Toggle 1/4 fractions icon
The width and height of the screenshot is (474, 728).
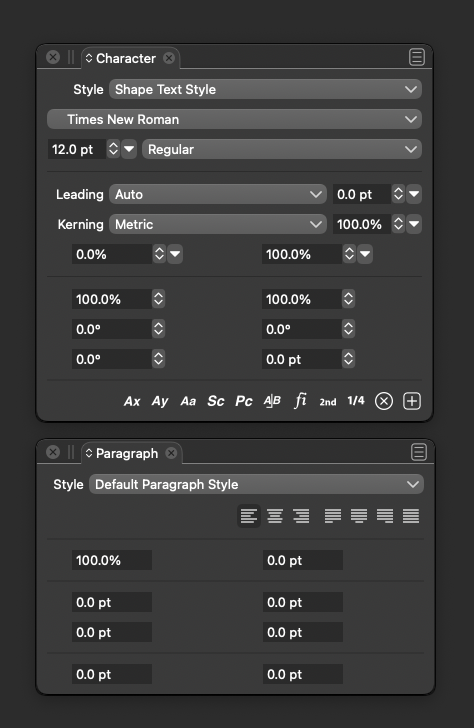[x=356, y=401]
